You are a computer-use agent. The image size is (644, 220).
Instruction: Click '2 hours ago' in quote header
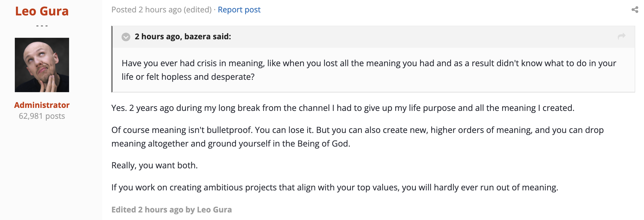point(158,37)
